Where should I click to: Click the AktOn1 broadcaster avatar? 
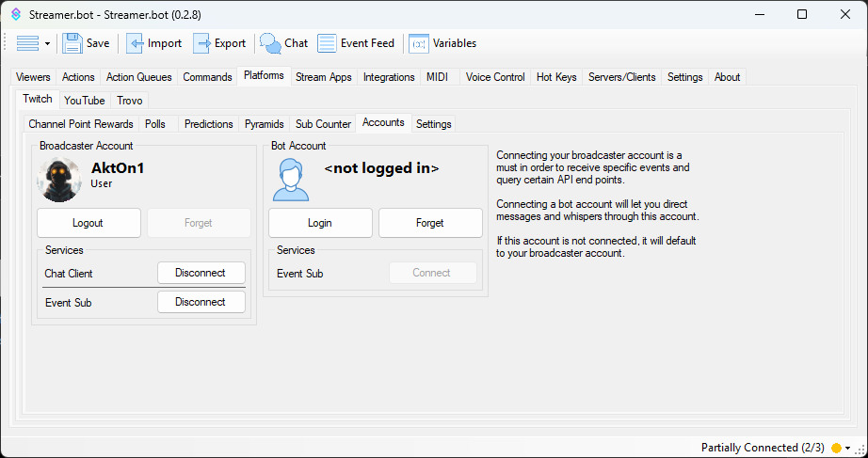[x=59, y=180]
